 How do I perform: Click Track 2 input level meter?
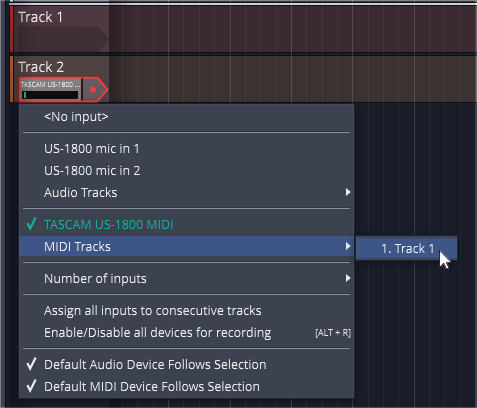(x=51, y=95)
